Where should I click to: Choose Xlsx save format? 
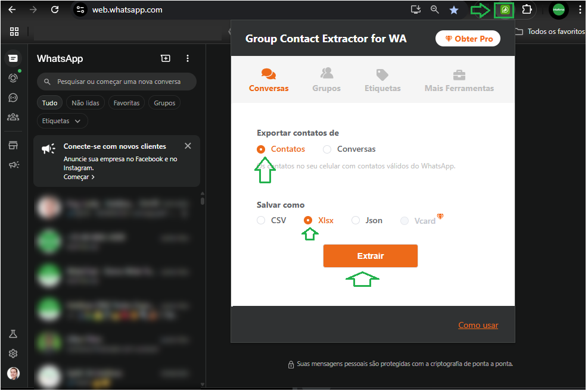tap(308, 221)
